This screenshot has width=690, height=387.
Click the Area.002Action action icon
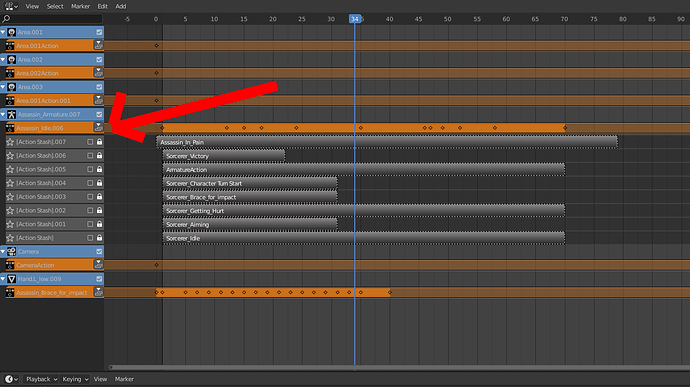10,73
